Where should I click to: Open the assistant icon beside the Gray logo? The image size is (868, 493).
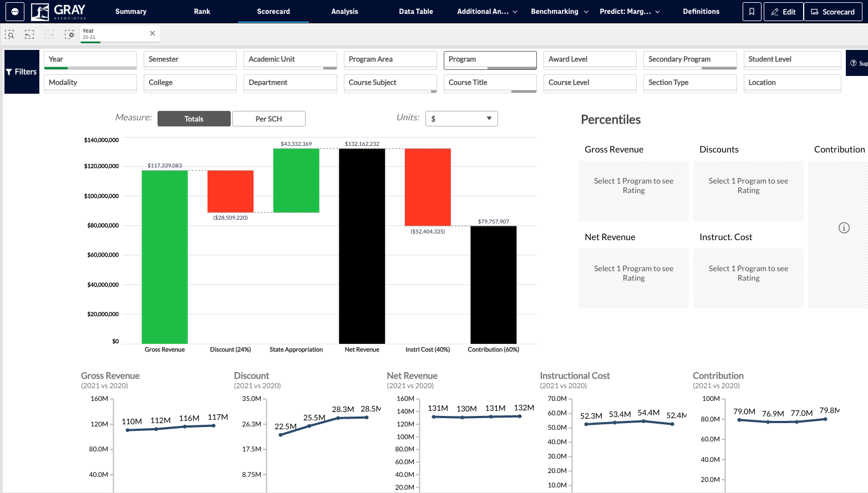coord(15,12)
